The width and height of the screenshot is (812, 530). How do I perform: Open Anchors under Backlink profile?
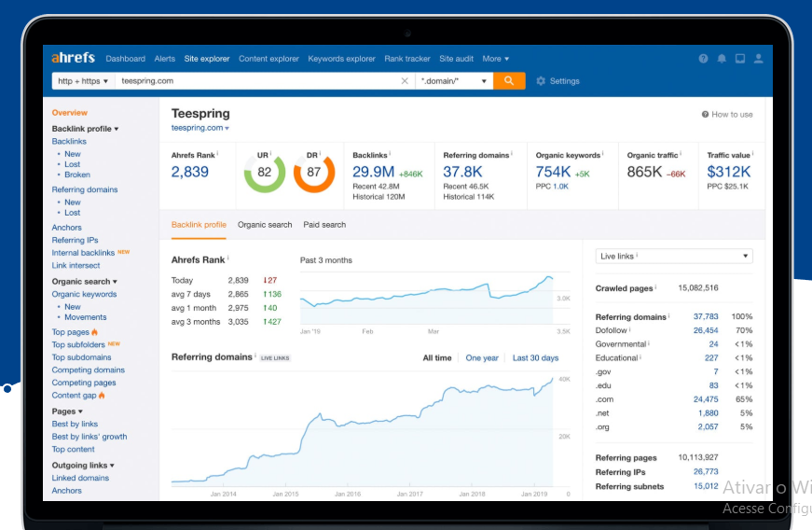pyautogui.click(x=67, y=227)
